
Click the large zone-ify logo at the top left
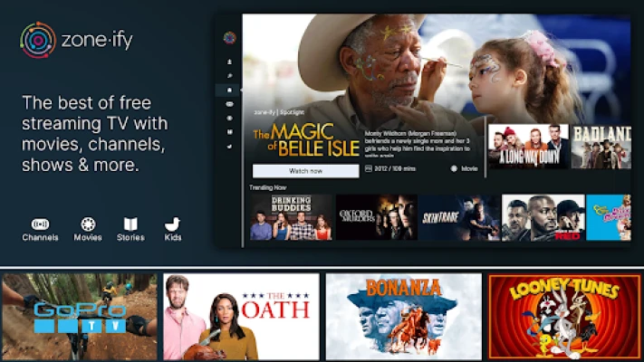76,40
